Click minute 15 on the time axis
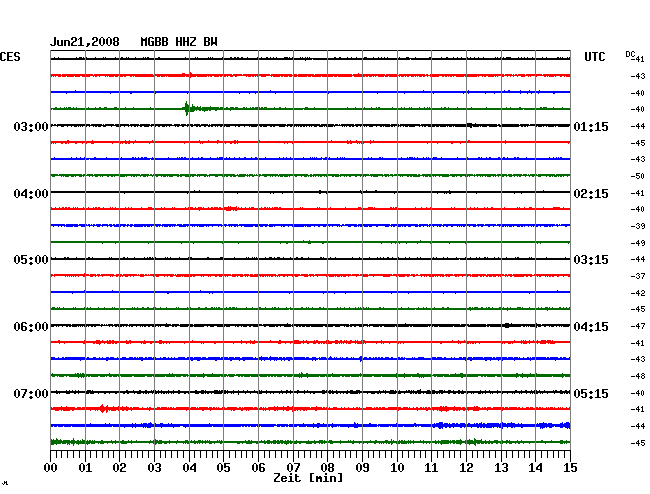Viewport: 650px width, 494px height. click(570, 468)
